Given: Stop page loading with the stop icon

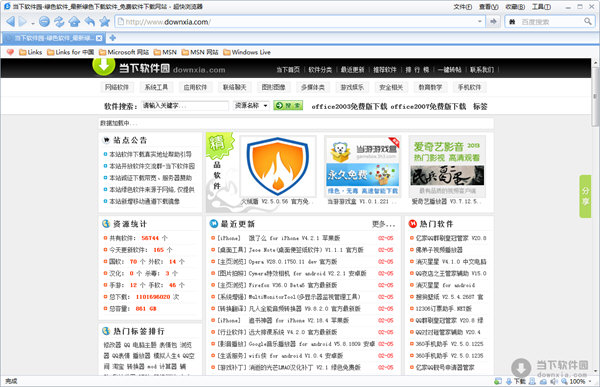Looking at the screenshot, I should point(44,22).
